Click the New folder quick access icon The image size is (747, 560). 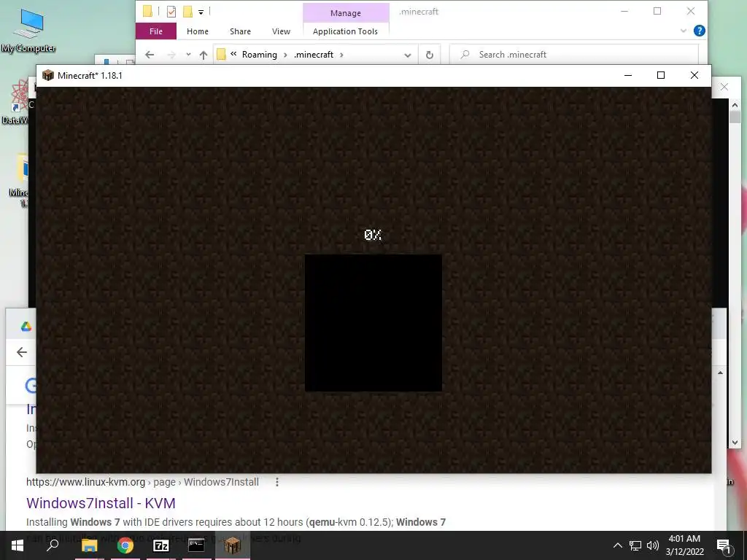187,12
